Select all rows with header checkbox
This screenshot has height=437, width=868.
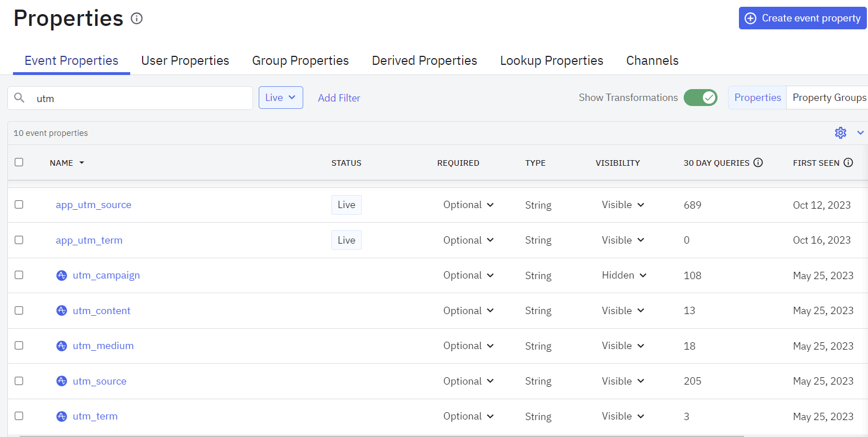point(19,162)
